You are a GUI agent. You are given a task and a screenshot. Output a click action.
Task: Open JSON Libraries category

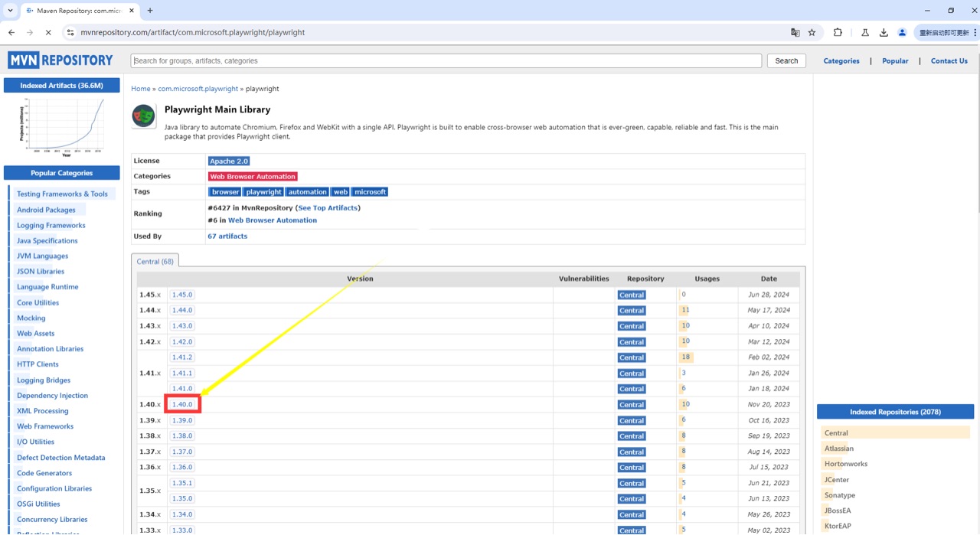41,272
